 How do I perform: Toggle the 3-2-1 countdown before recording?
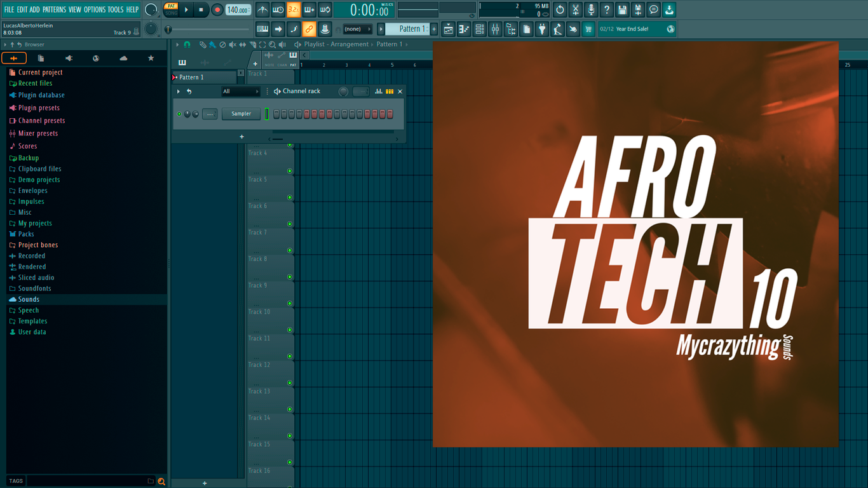click(x=294, y=10)
